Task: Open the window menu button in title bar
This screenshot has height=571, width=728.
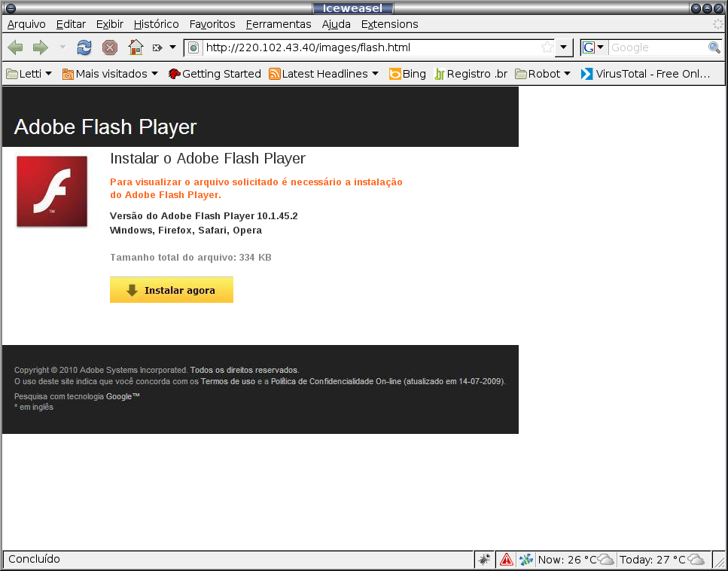Action: [11, 8]
